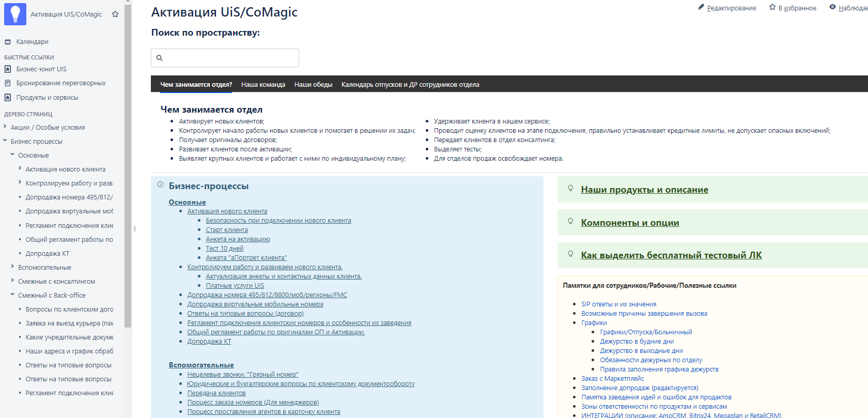Open Ответы на типовые вопросы (договор) link
The image size is (868, 418).
pos(245,314)
